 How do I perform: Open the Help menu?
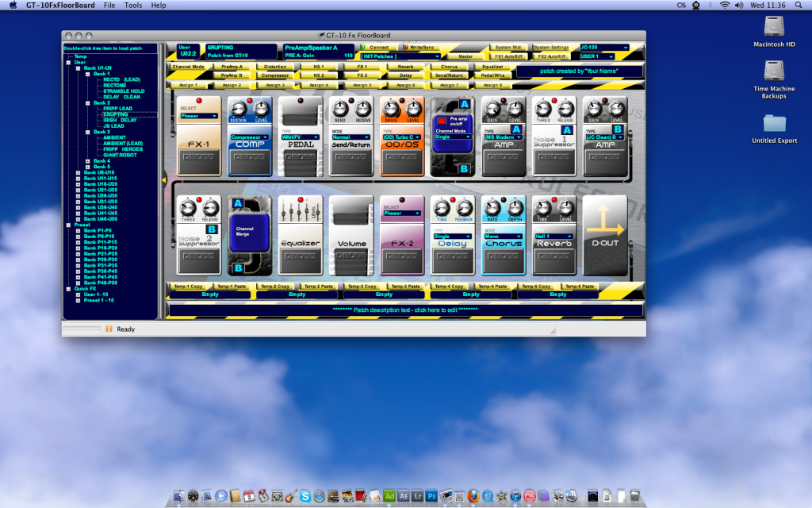(159, 6)
